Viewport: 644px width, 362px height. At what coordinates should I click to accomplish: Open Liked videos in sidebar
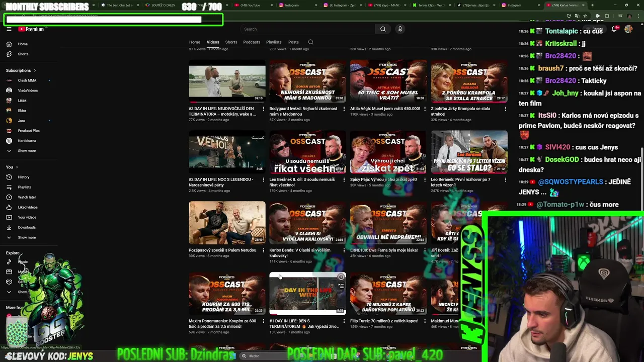[x=28, y=207]
